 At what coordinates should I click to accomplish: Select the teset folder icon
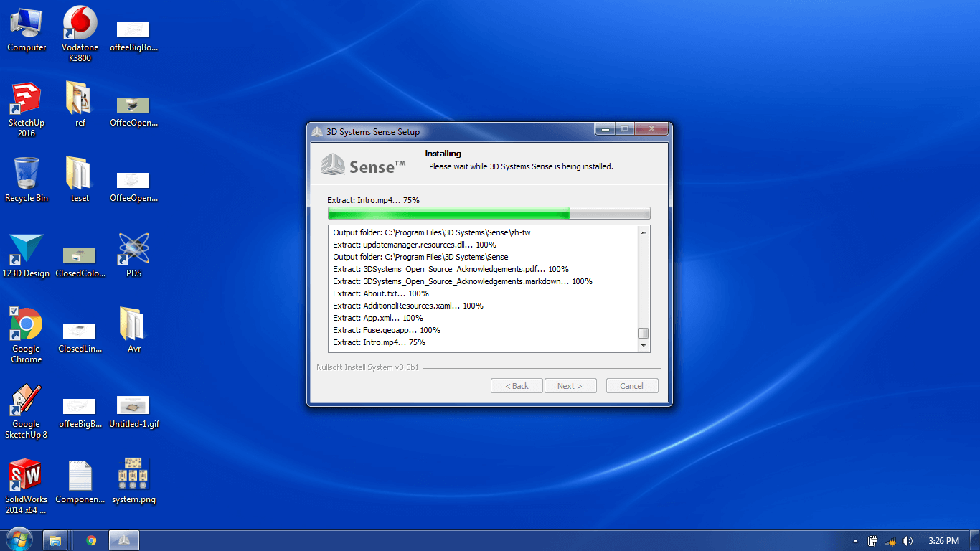click(x=80, y=179)
